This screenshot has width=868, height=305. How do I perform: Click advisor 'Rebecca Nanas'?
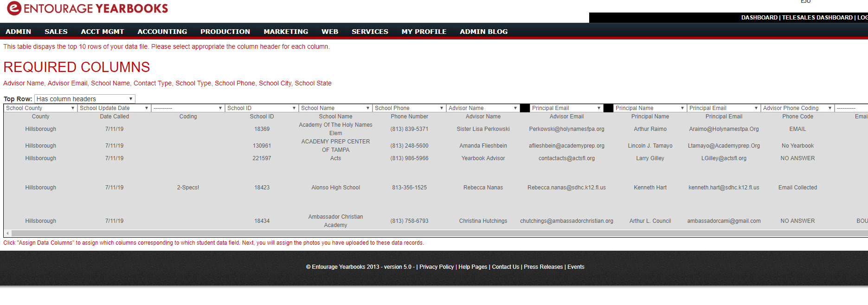[x=483, y=188]
